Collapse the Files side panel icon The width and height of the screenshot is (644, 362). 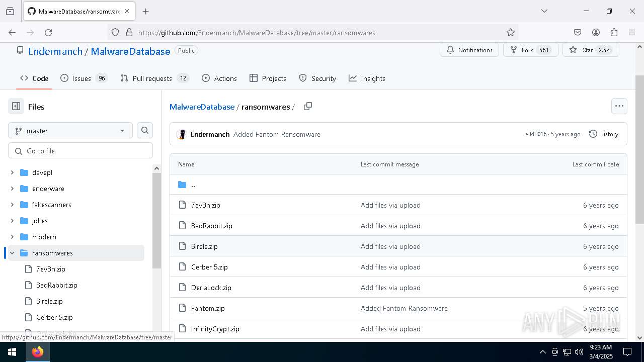click(16, 107)
